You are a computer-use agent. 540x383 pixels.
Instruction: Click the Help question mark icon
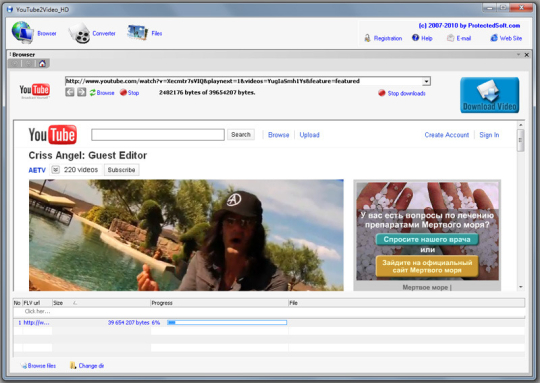[416, 38]
